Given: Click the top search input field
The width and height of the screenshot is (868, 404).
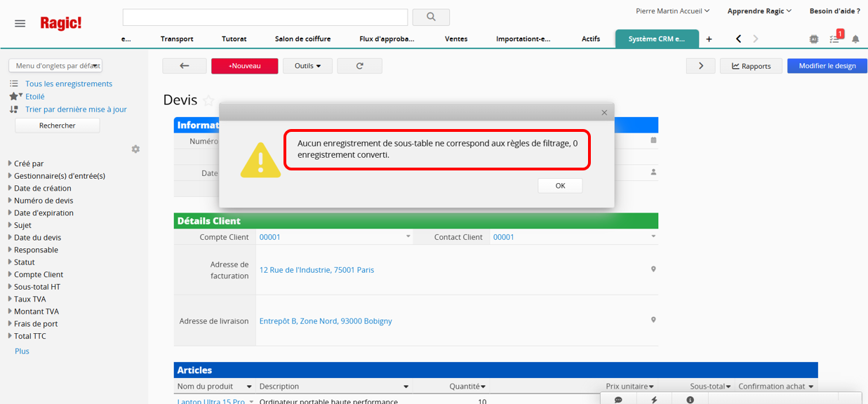Looking at the screenshot, I should point(265,17).
